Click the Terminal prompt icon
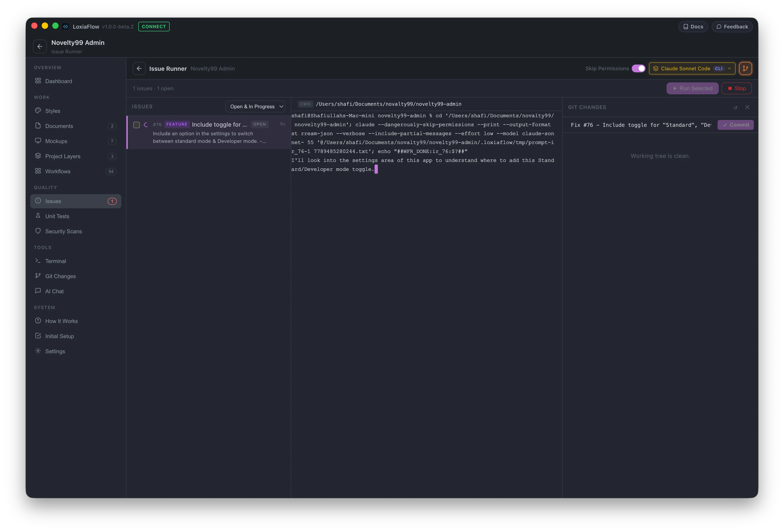784x532 pixels. (x=38, y=261)
